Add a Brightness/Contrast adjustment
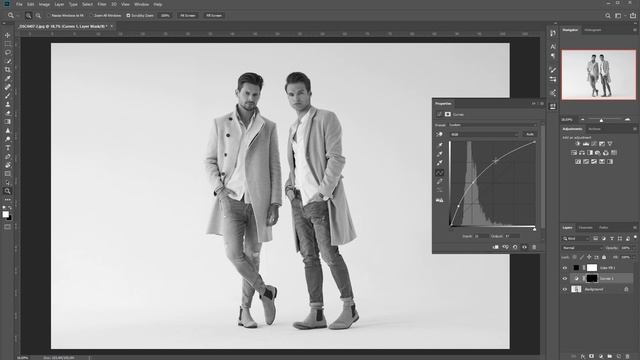Screen dimensions: 640x360 click(x=578, y=144)
